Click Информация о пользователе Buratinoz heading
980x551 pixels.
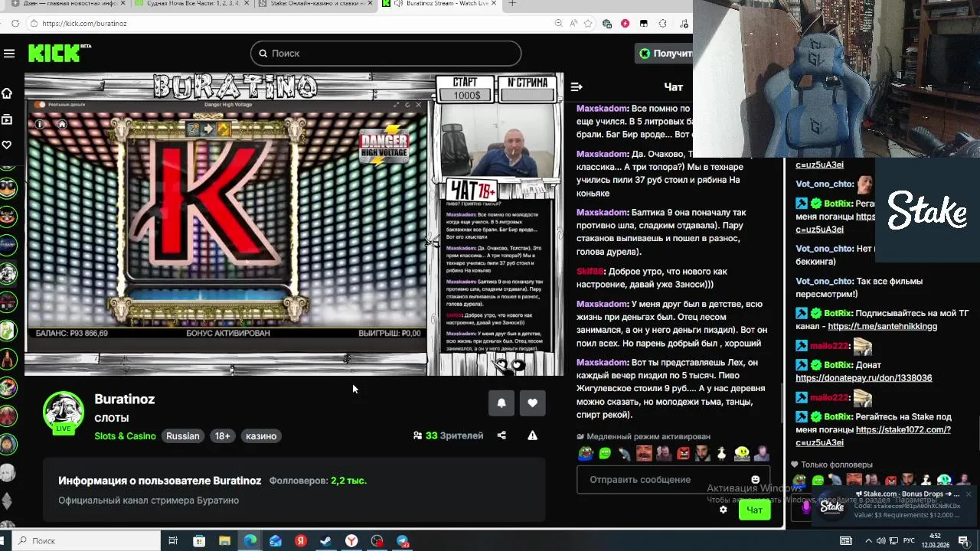click(160, 481)
